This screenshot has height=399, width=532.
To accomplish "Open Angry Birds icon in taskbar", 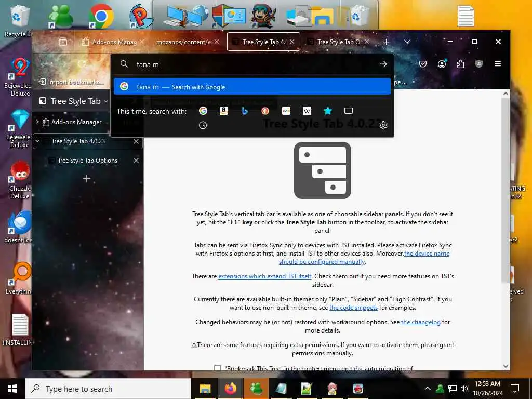I will tap(358, 389).
